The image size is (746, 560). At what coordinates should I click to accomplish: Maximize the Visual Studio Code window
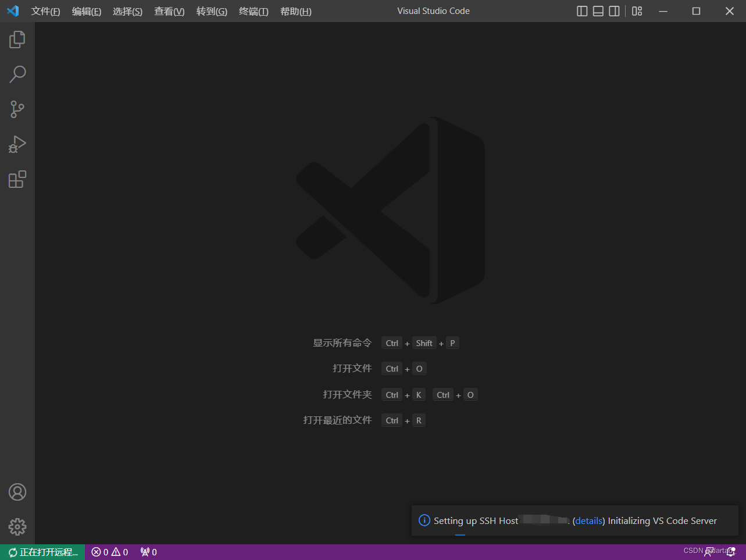point(696,11)
